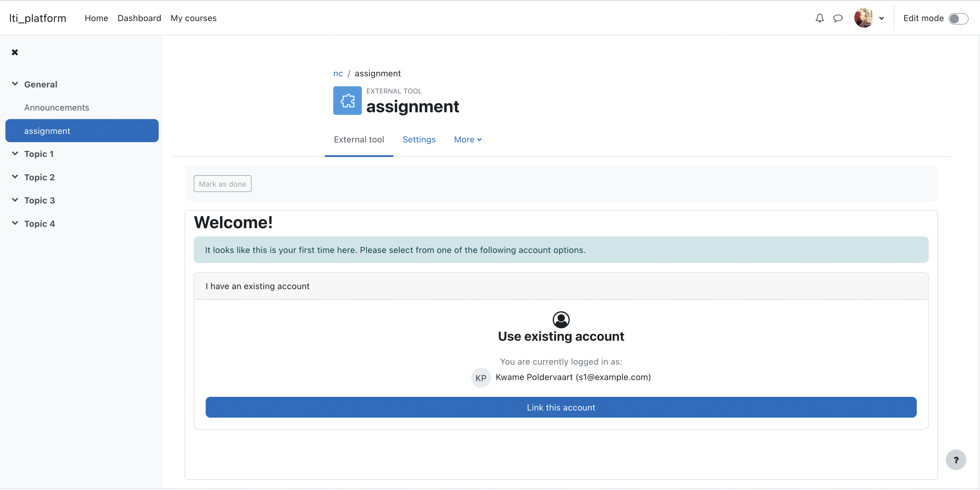Collapse the General section chevron
The height and width of the screenshot is (490, 980).
pyautogui.click(x=15, y=84)
